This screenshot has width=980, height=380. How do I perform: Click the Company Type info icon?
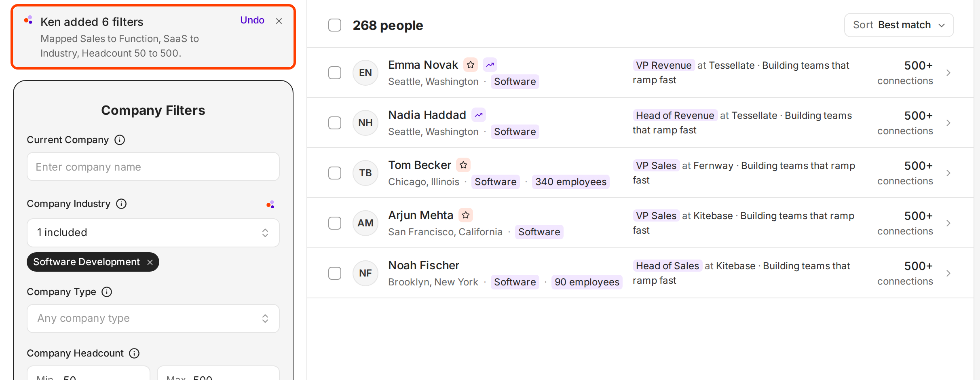click(x=107, y=292)
